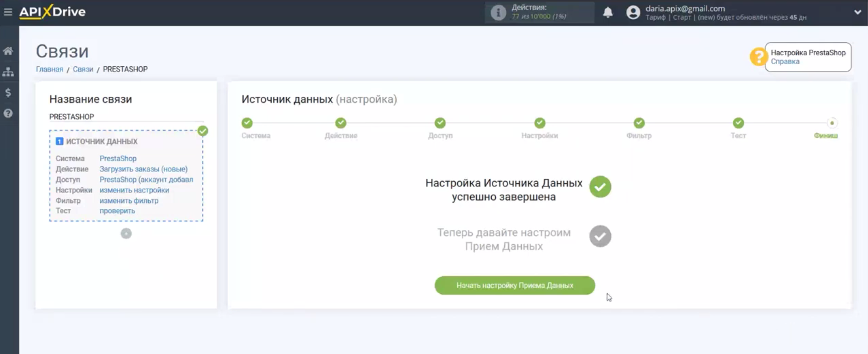The image size is (868, 354).
Task: Click изменить фильтр link
Action: tap(129, 201)
